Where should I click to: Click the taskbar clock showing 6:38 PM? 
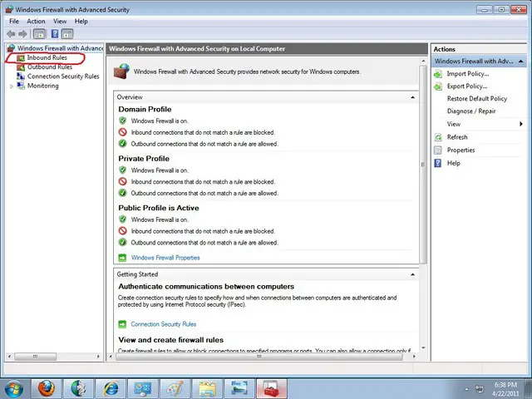click(x=505, y=389)
